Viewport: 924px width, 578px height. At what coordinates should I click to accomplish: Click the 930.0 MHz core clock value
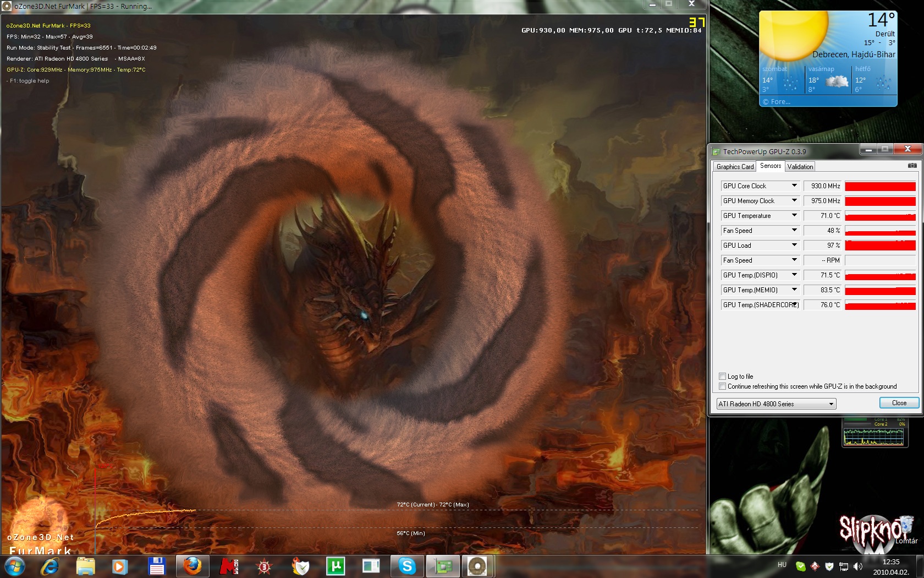(x=823, y=186)
